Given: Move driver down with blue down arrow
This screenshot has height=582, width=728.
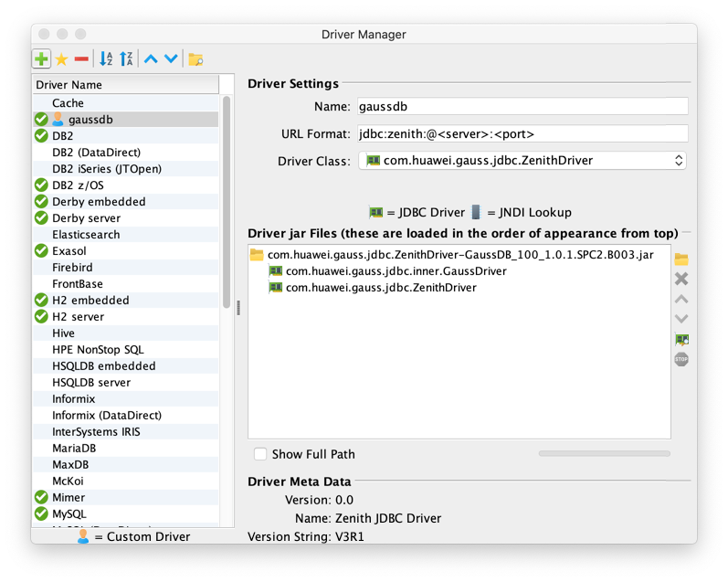Looking at the screenshot, I should click(x=171, y=59).
